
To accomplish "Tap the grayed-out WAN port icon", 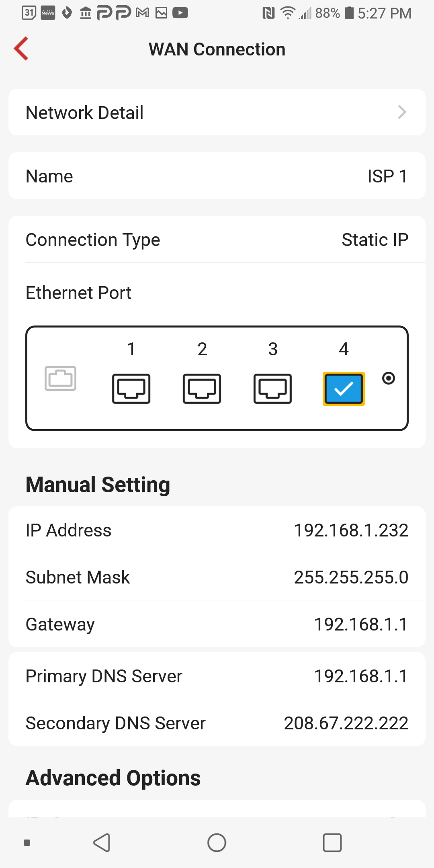I will pos(60,378).
